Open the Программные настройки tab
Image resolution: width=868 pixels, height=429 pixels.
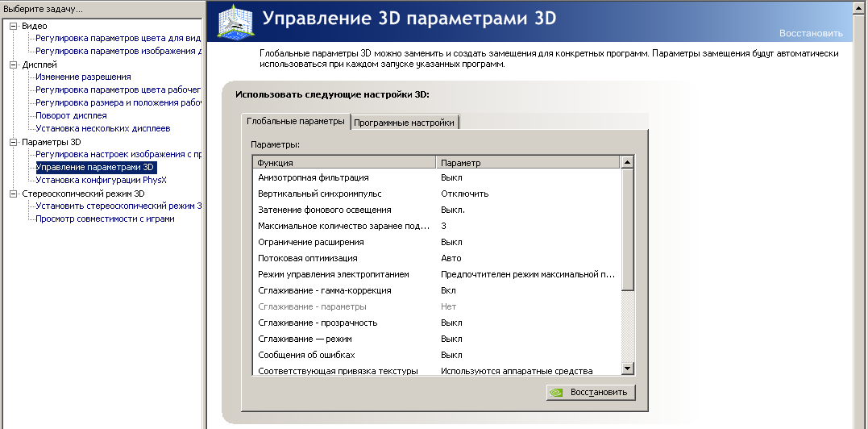pyautogui.click(x=404, y=123)
